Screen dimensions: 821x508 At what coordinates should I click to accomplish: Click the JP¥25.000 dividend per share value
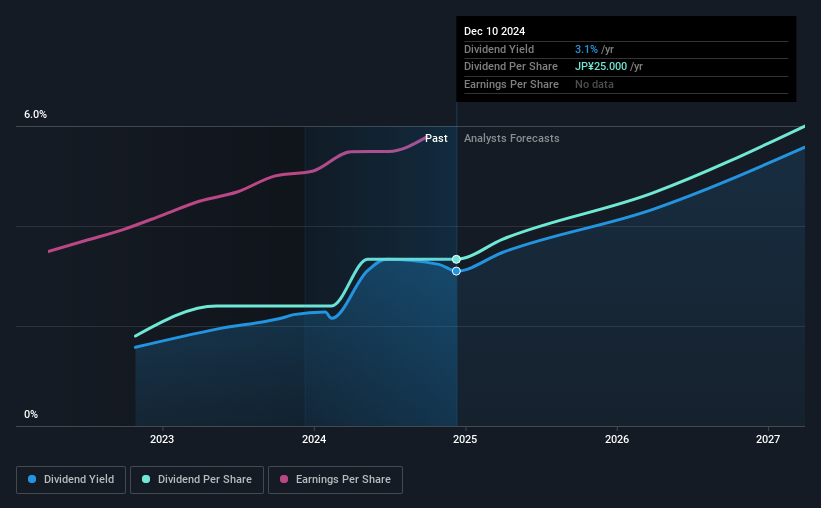[x=601, y=67]
